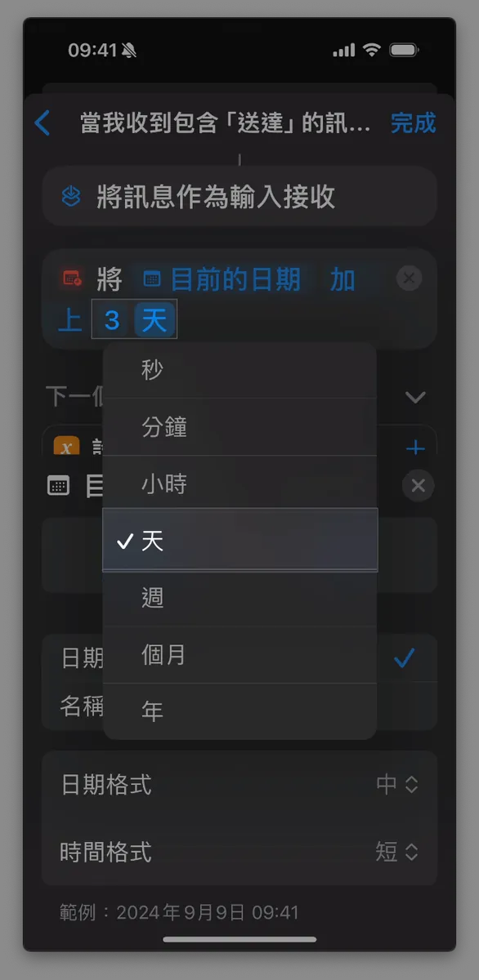
Task: Tap the blue checkmark next to 日期
Action: [x=404, y=658]
